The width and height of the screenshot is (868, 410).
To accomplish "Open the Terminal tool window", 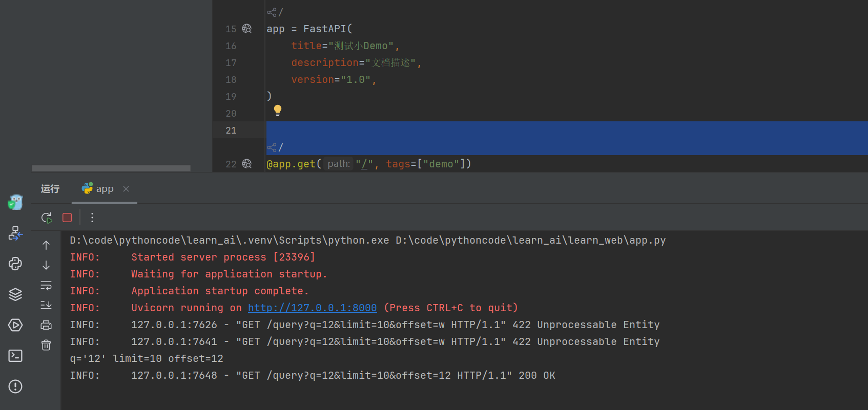I will click(x=15, y=356).
